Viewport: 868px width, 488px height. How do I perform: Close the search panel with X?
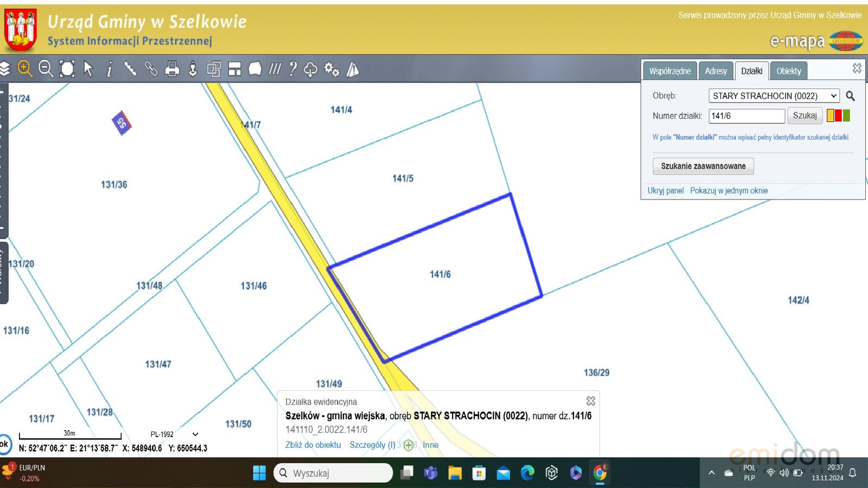click(x=857, y=68)
